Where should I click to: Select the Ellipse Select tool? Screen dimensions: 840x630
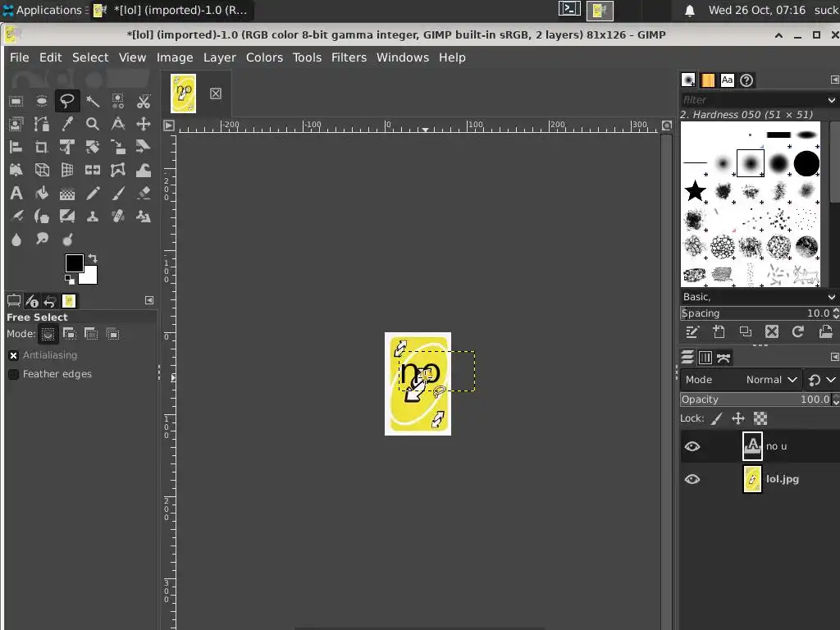42,101
